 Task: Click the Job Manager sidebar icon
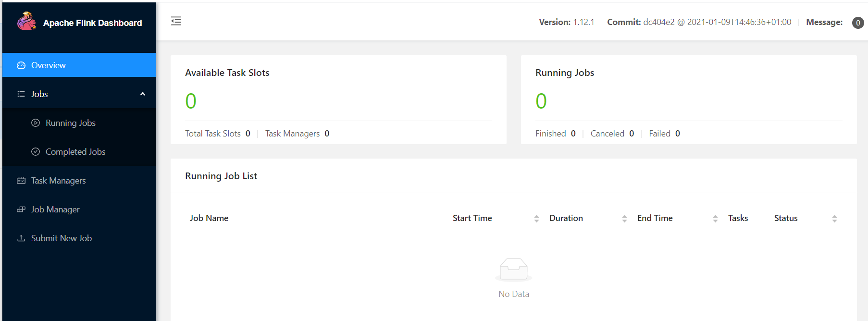pyautogui.click(x=21, y=210)
